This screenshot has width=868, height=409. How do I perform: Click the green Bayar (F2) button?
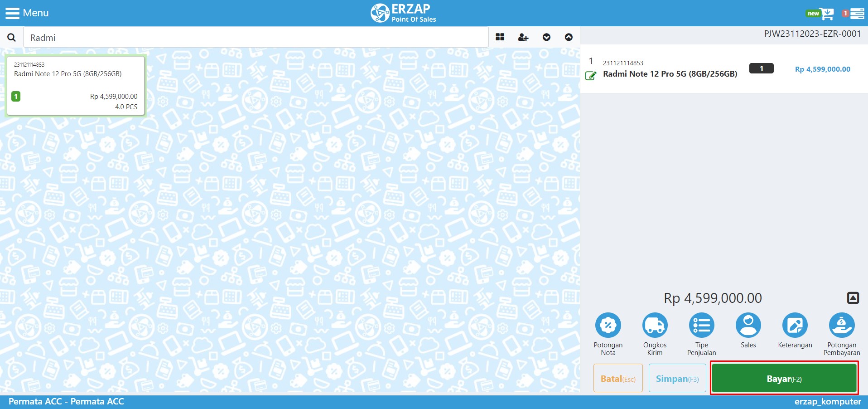tap(784, 378)
